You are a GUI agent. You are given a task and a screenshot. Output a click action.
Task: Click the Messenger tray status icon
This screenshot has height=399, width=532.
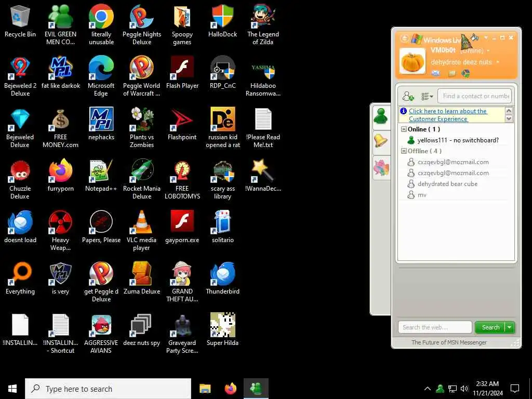pyautogui.click(x=440, y=389)
